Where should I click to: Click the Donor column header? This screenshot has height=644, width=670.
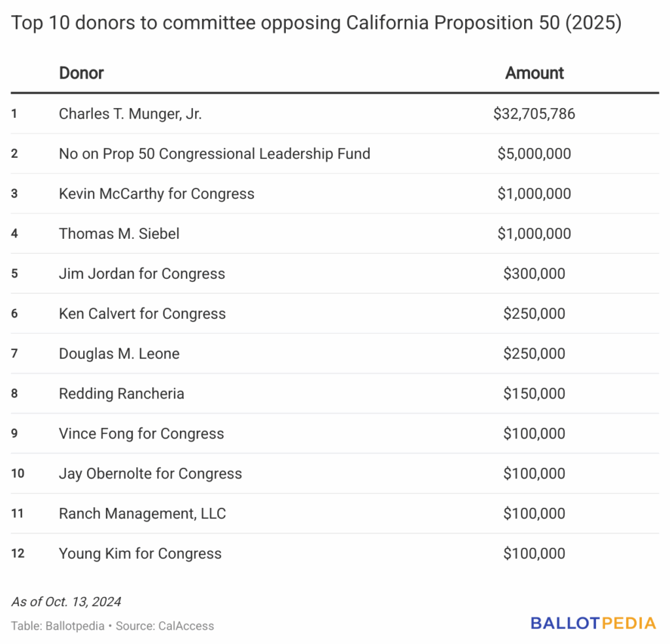tap(81, 73)
